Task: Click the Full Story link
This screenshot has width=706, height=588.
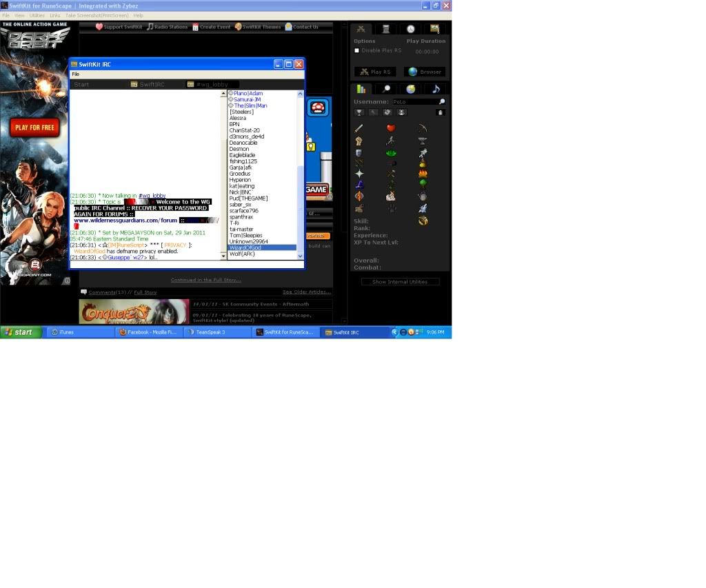Action: (x=145, y=292)
